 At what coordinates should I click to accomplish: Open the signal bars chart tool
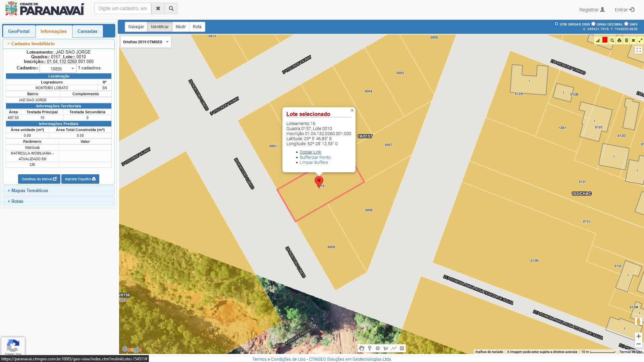tap(598, 41)
